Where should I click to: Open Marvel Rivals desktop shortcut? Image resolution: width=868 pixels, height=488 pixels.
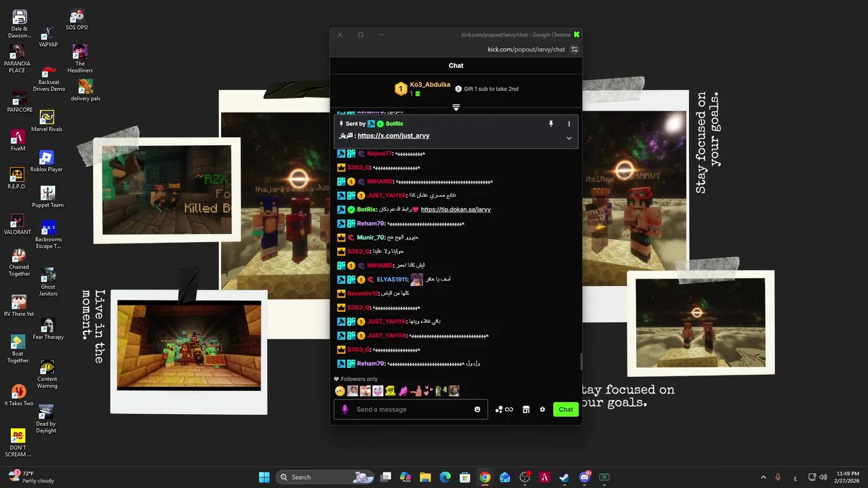47,121
